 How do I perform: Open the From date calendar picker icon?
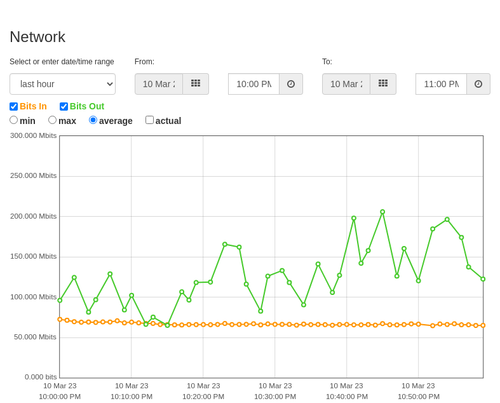click(x=196, y=84)
